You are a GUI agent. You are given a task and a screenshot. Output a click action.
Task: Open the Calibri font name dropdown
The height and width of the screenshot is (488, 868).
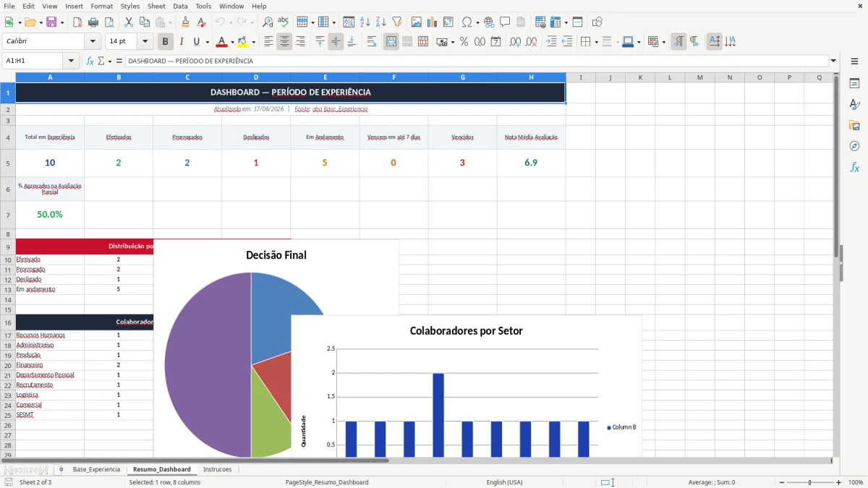point(92,41)
